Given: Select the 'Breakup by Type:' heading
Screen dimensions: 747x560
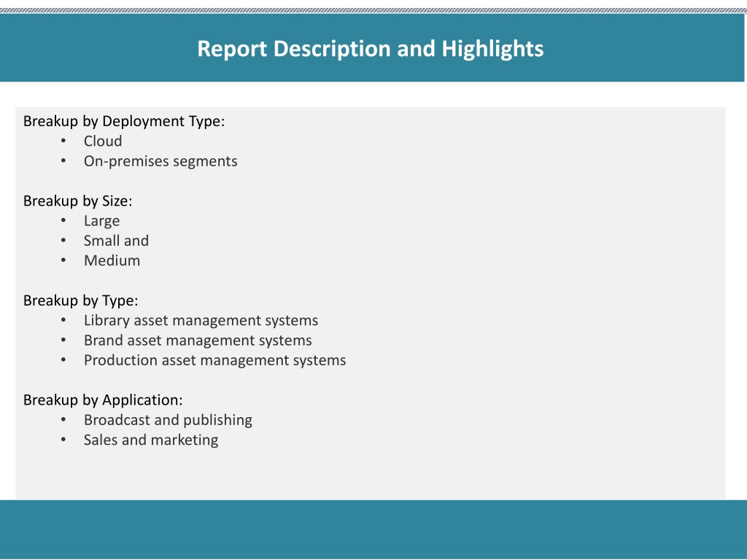Looking at the screenshot, I should (80, 300).
